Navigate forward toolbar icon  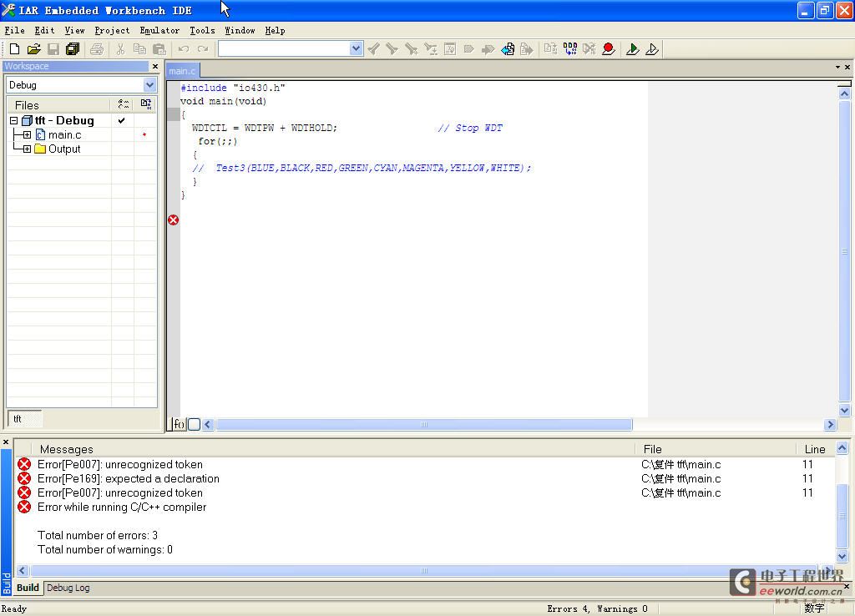pyautogui.click(x=527, y=49)
